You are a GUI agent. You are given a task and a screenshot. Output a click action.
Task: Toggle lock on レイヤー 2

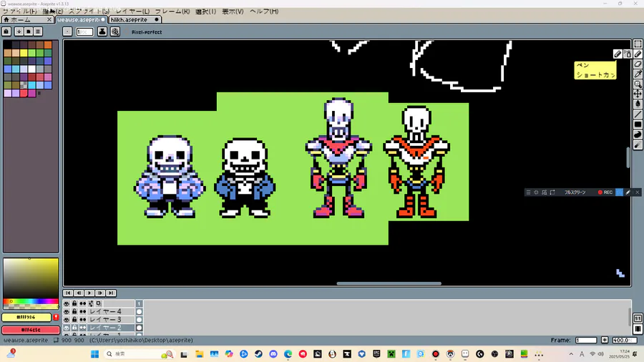(x=74, y=328)
